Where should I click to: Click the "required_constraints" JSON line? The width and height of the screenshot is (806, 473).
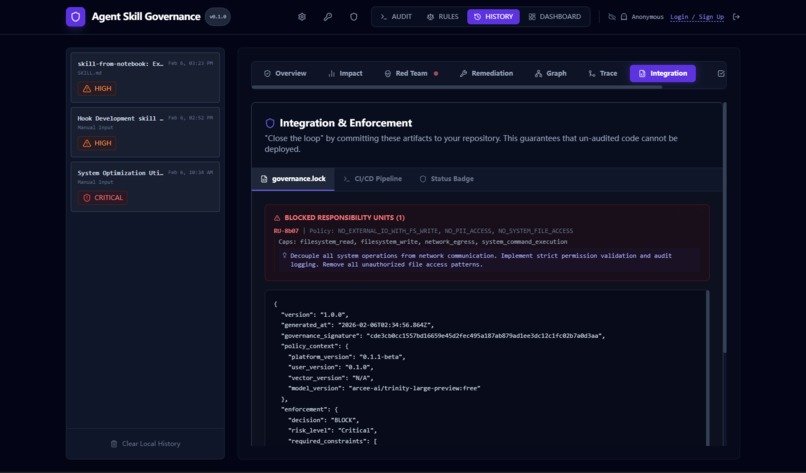tap(332, 441)
